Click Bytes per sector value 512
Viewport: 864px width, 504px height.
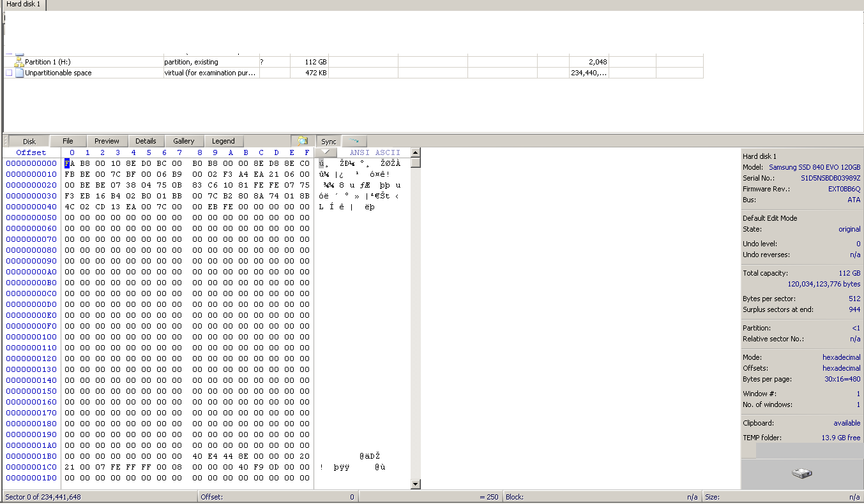click(x=854, y=299)
